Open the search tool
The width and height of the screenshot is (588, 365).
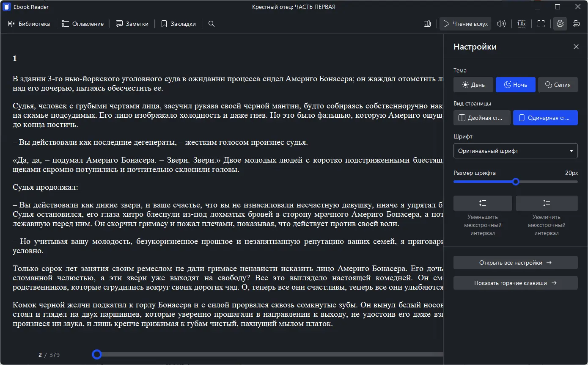click(x=211, y=24)
